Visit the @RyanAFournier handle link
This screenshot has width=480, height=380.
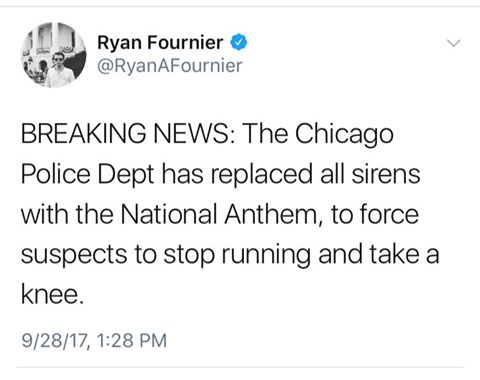click(x=169, y=66)
